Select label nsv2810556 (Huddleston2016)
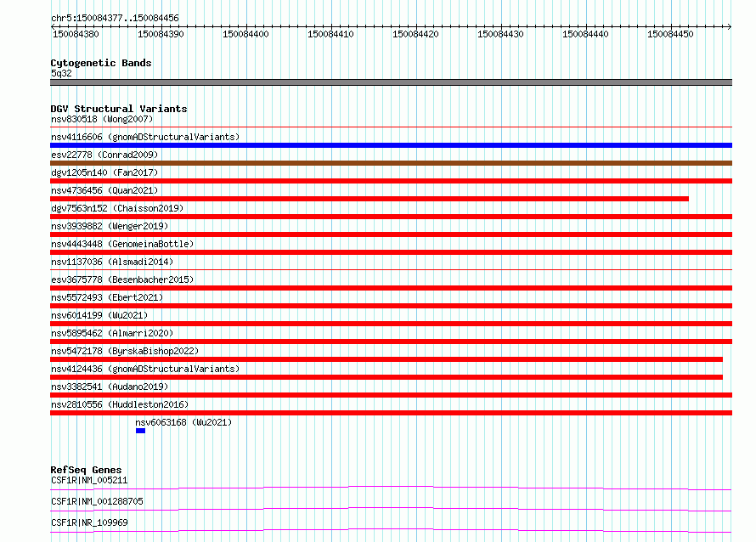Viewport: 756px width, 542px height. 120,404
